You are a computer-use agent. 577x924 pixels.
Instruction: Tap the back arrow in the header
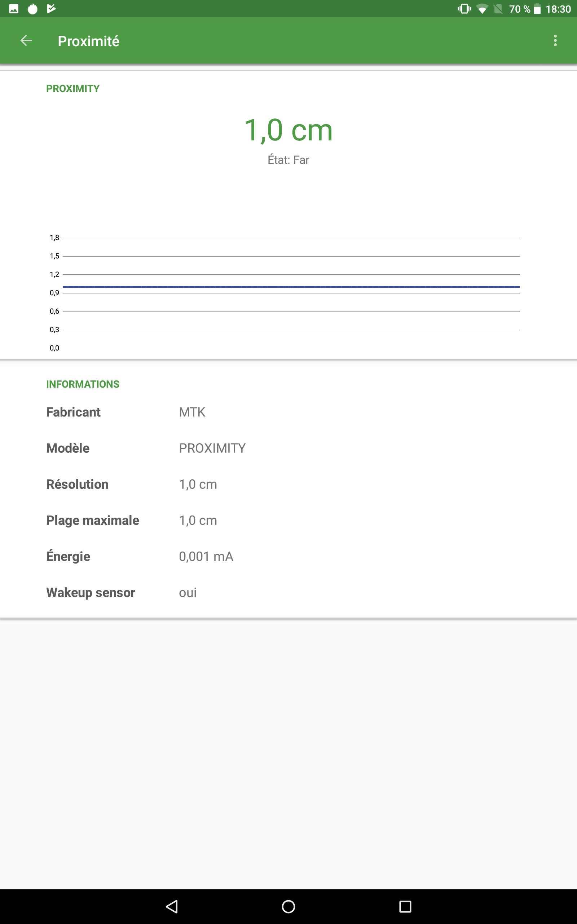tap(26, 40)
